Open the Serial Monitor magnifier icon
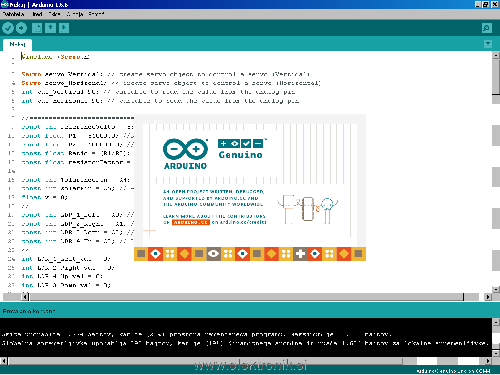 click(487, 28)
